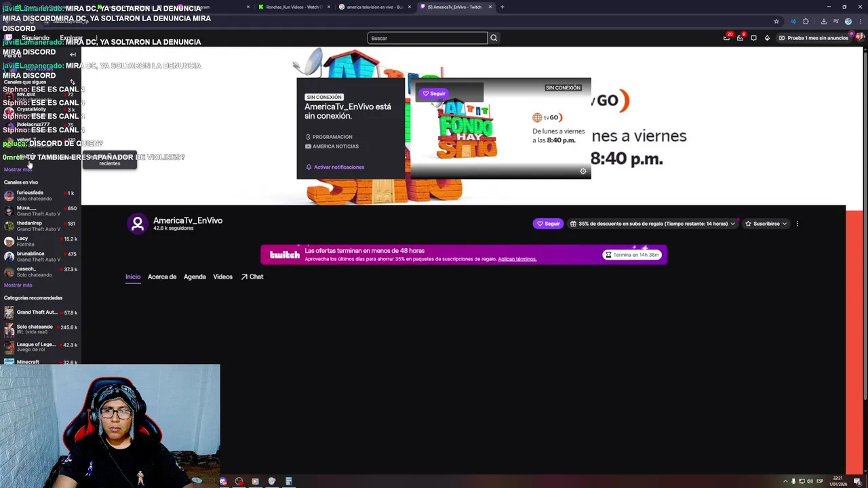868x488 pixels.
Task: Open the Twitch inbox with badge 20
Action: pos(726,38)
